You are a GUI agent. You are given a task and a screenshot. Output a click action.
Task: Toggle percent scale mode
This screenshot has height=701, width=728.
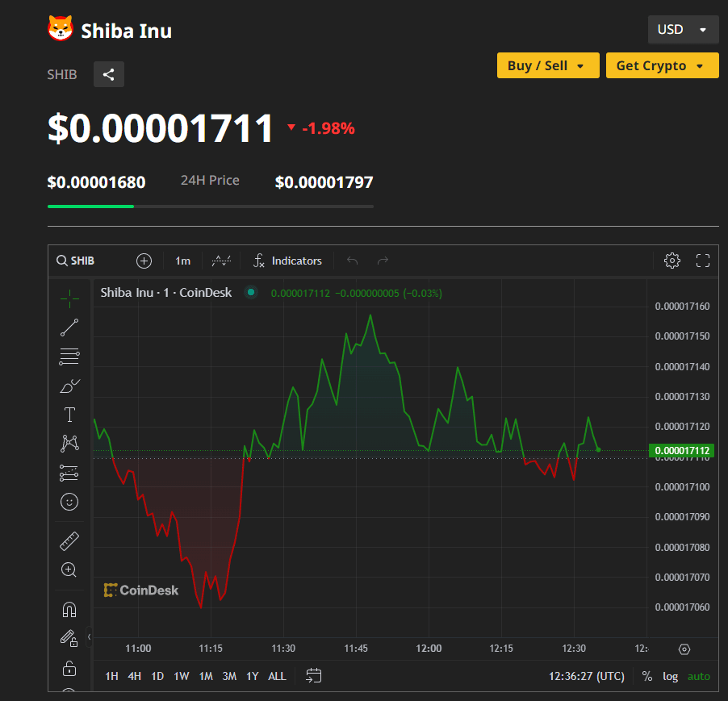point(646,677)
